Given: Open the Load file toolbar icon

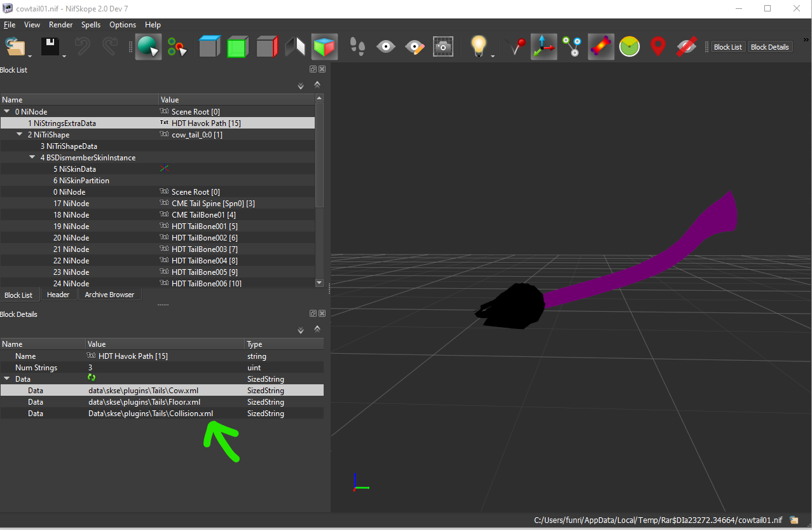Looking at the screenshot, I should click(15, 46).
